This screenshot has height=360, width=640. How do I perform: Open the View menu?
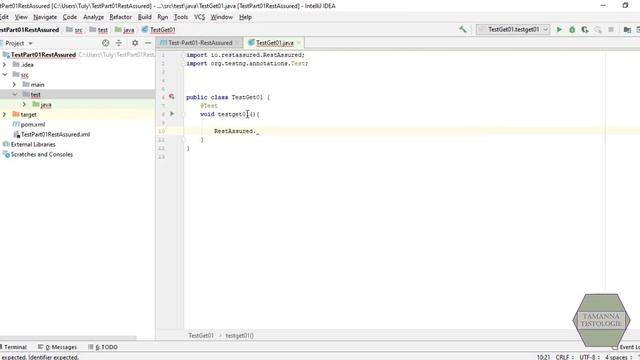point(21,17)
